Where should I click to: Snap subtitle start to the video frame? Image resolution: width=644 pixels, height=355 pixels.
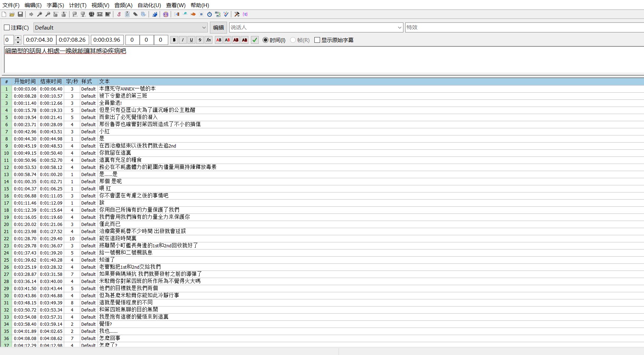coord(75,14)
